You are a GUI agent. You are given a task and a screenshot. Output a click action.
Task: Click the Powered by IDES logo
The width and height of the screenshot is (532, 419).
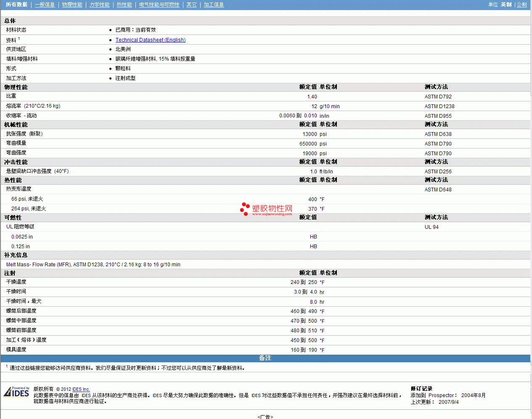[17, 392]
